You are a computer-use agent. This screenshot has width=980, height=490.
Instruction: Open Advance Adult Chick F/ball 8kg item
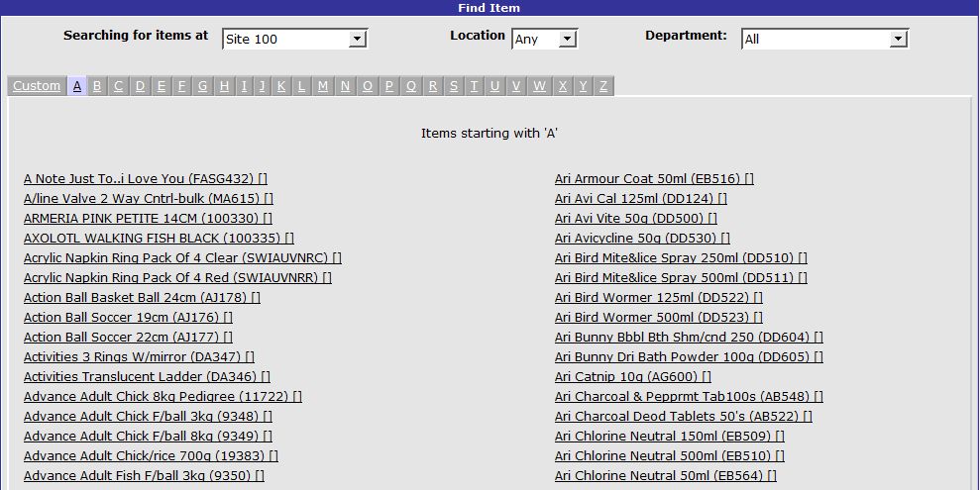[148, 437]
